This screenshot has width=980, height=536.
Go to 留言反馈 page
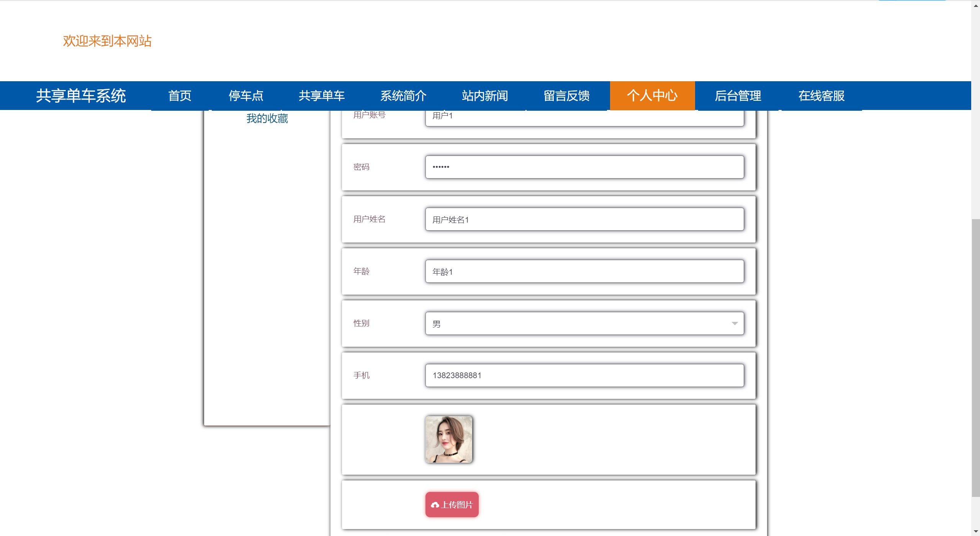[x=566, y=95]
